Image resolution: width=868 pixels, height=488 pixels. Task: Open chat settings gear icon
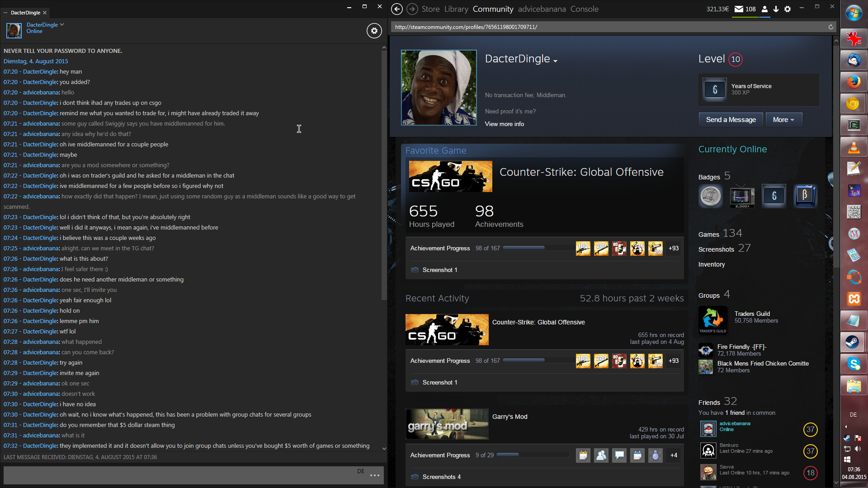[374, 31]
